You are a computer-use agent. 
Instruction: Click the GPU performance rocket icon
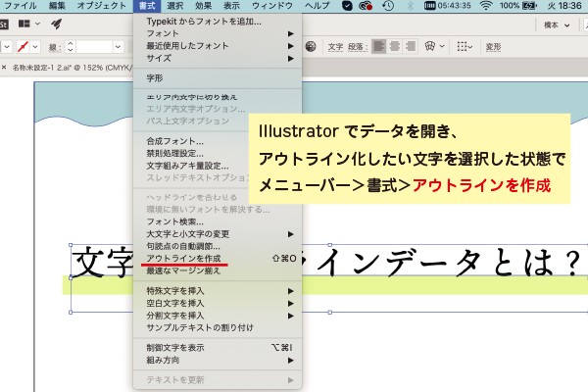click(56, 24)
